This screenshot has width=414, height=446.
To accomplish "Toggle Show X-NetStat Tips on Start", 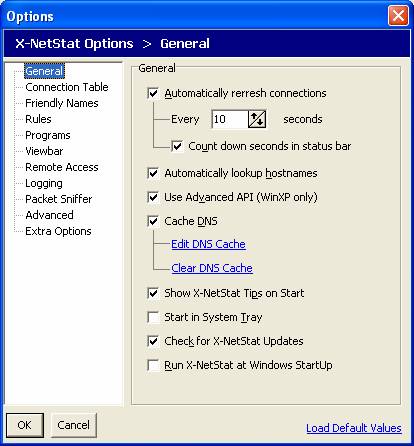I will (153, 293).
